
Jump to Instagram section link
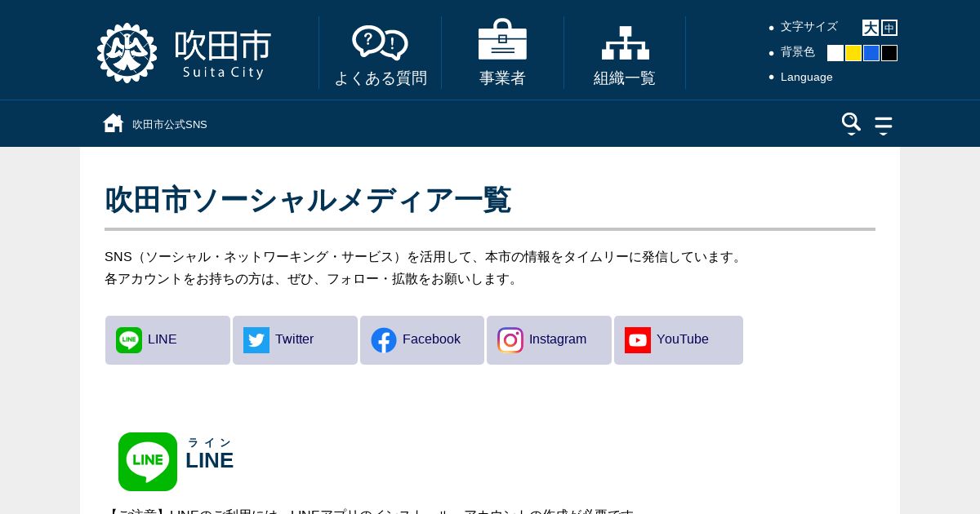click(549, 340)
